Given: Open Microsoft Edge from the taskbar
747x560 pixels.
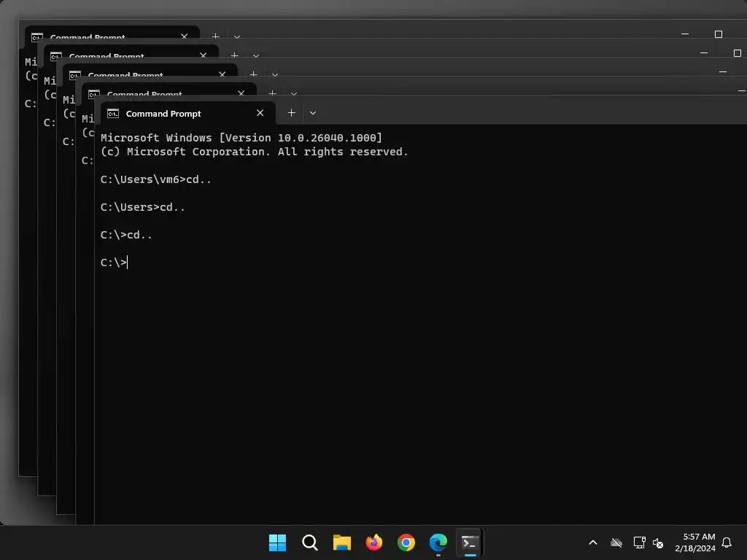Looking at the screenshot, I should (438, 542).
